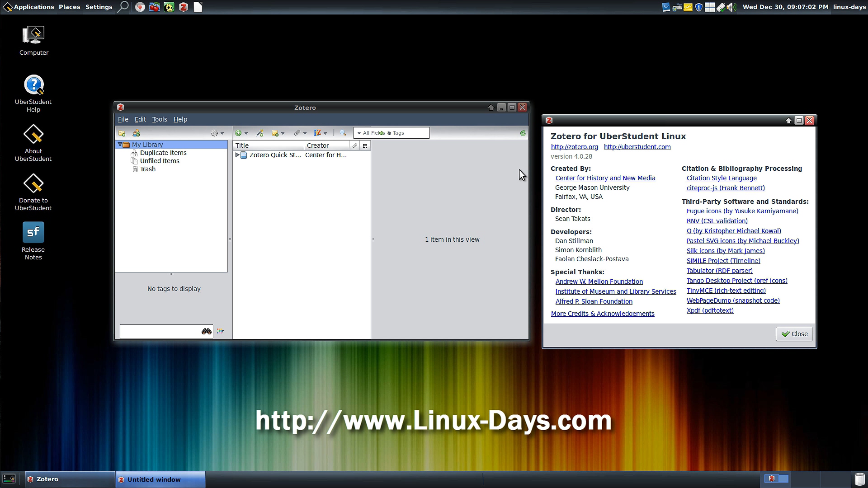The height and width of the screenshot is (488, 868).
Task: Open the Settings menu in top panel
Action: pos(99,7)
